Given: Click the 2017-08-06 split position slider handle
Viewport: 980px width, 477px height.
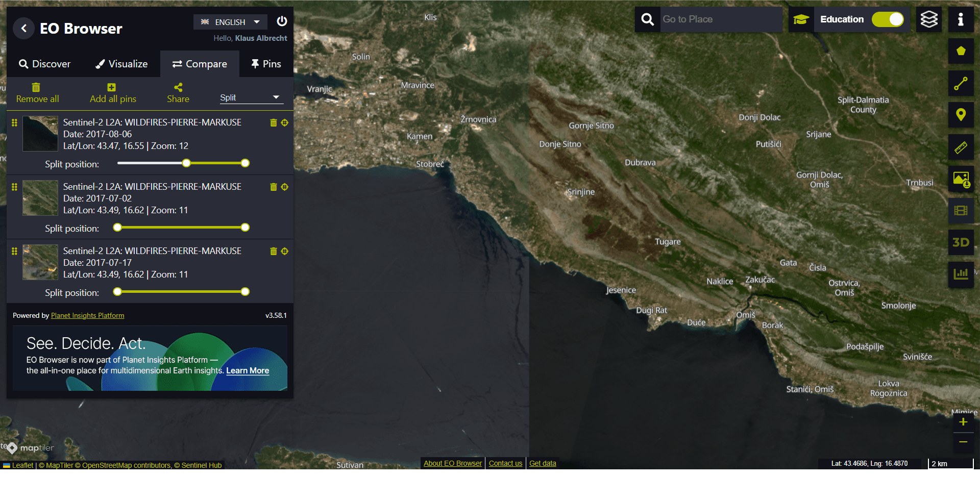Looking at the screenshot, I should tap(186, 163).
